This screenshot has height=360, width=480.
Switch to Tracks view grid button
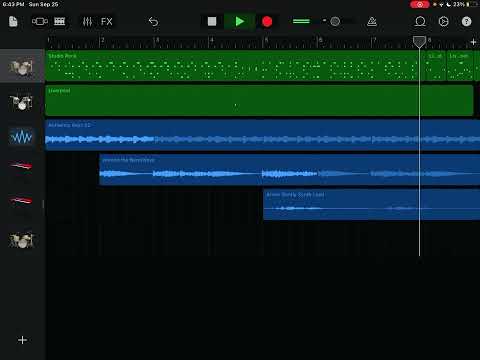pyautogui.click(x=60, y=22)
